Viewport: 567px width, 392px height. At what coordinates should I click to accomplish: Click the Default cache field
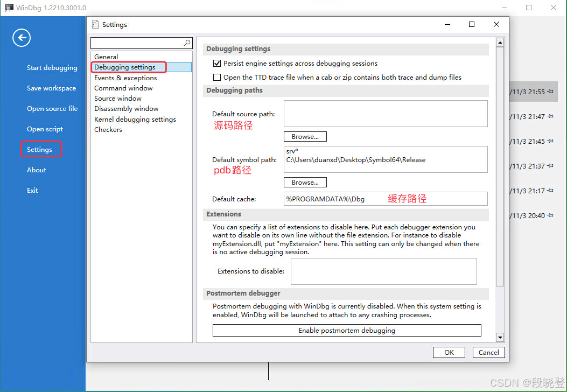click(x=386, y=199)
